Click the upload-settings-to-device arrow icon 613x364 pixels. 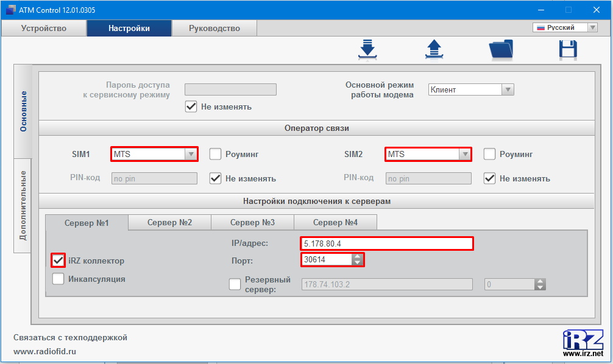[434, 49]
